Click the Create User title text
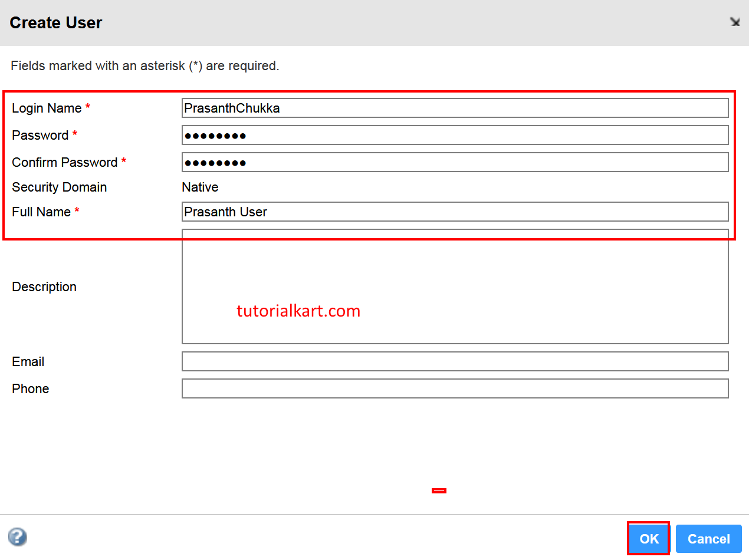749x560 pixels. 55,22
